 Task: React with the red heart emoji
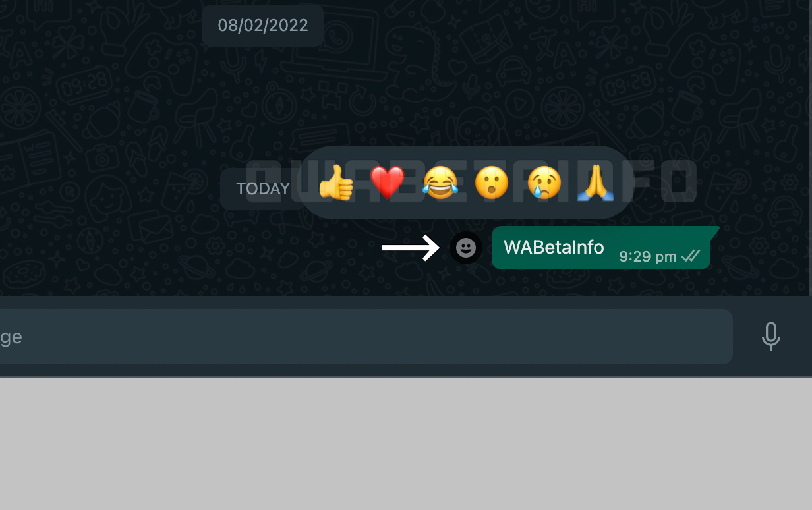[x=388, y=183]
